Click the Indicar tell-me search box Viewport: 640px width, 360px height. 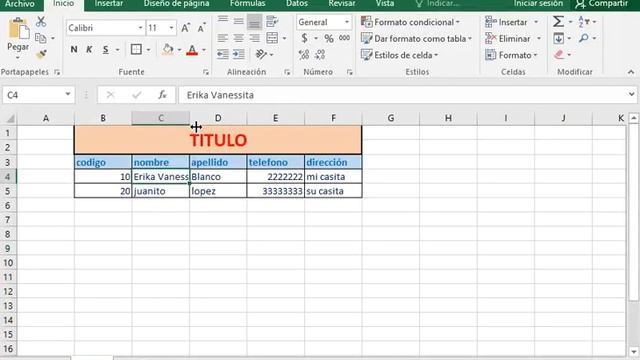(438, 4)
